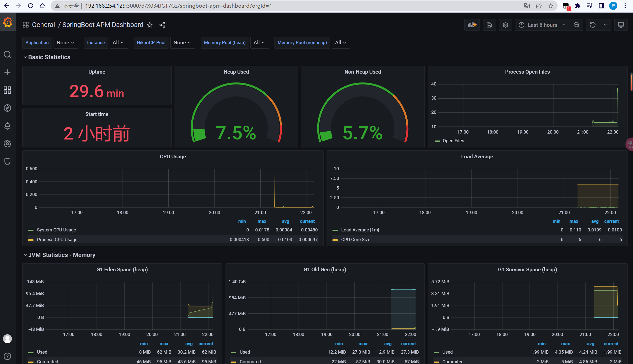
Task: Open the Search dashboards magnifier icon
Action: pos(7,55)
